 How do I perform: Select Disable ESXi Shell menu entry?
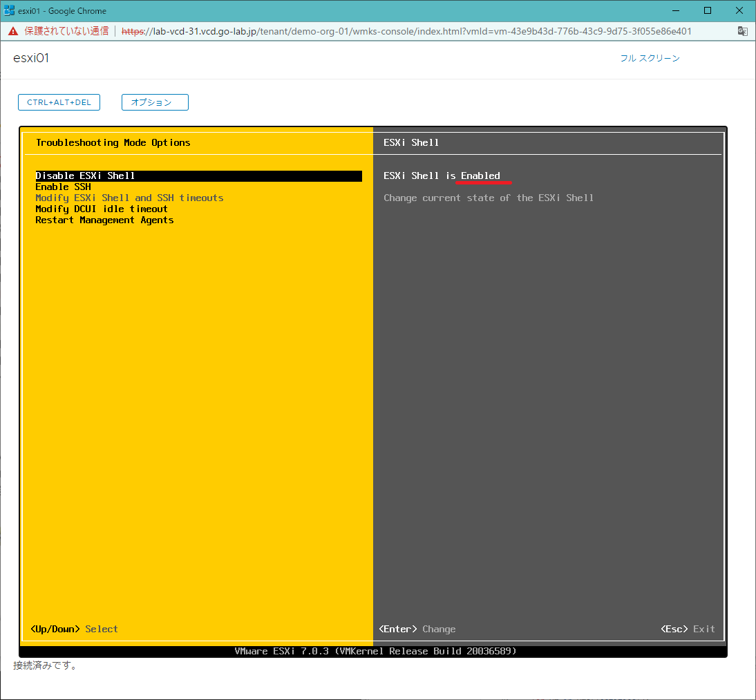[x=198, y=176]
